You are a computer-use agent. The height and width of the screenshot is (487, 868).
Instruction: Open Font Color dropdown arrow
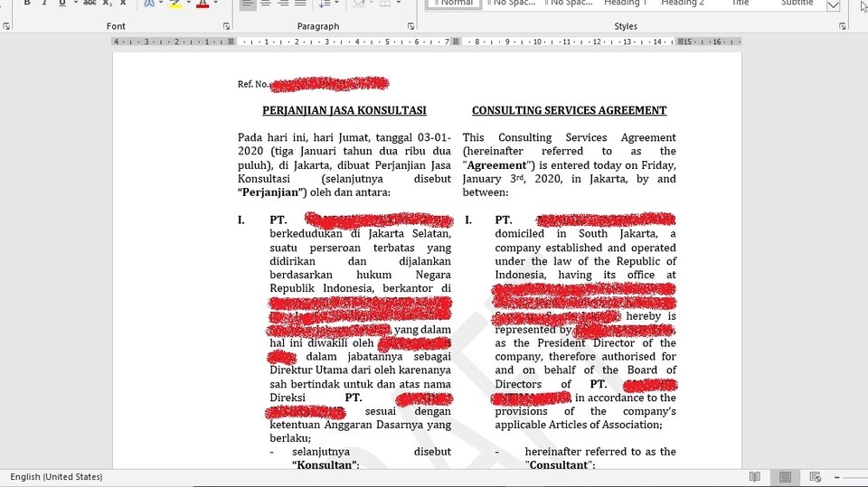coord(215,3)
